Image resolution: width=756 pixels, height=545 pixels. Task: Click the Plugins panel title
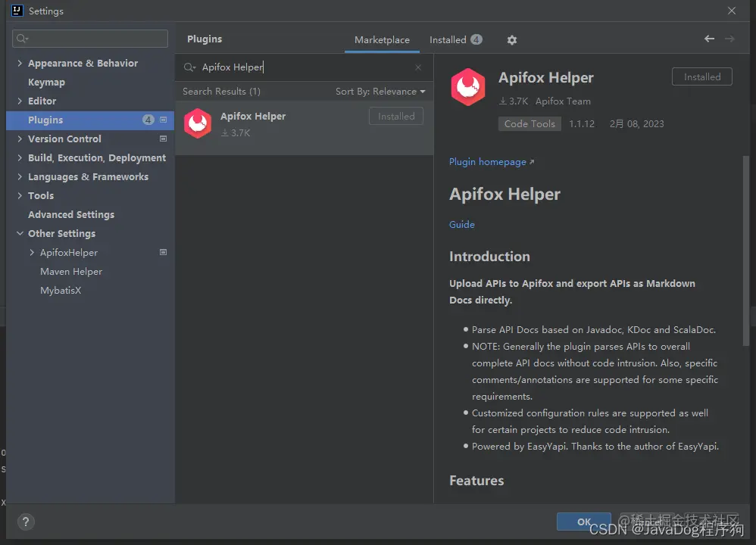[205, 39]
